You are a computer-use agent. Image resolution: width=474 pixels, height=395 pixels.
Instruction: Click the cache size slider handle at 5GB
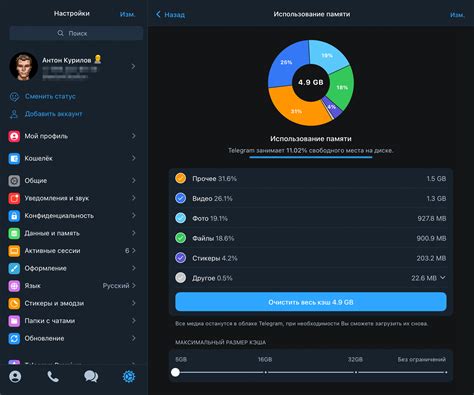[x=175, y=372]
